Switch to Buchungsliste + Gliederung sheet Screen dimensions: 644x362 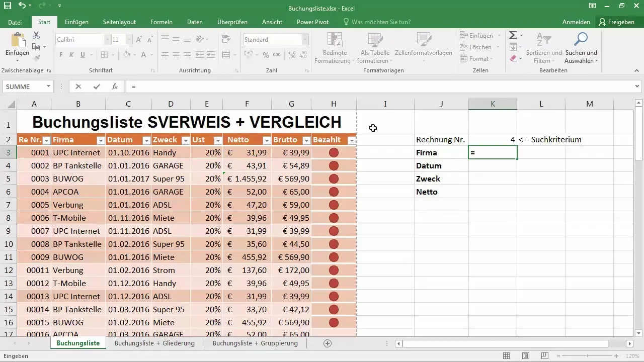tap(154, 343)
